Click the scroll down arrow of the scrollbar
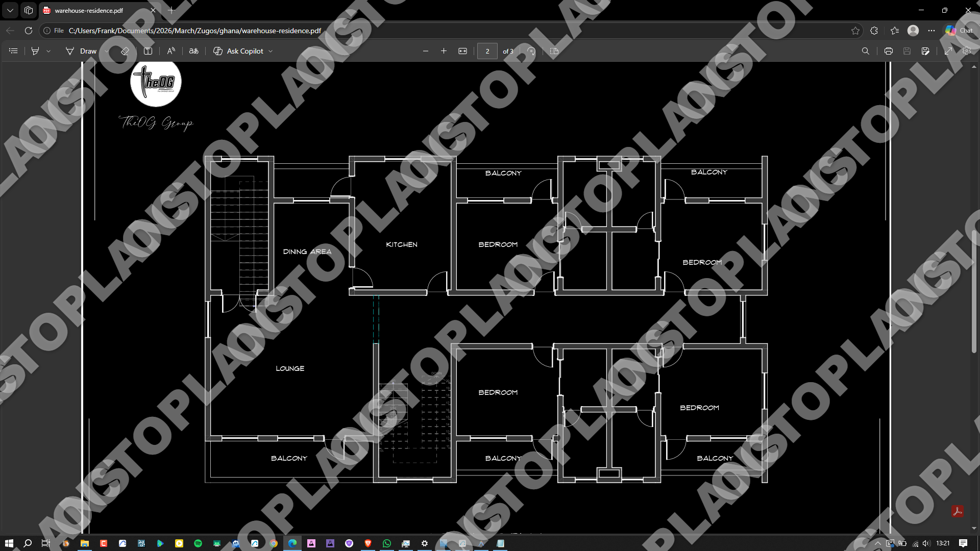The image size is (980, 551). pyautogui.click(x=974, y=528)
